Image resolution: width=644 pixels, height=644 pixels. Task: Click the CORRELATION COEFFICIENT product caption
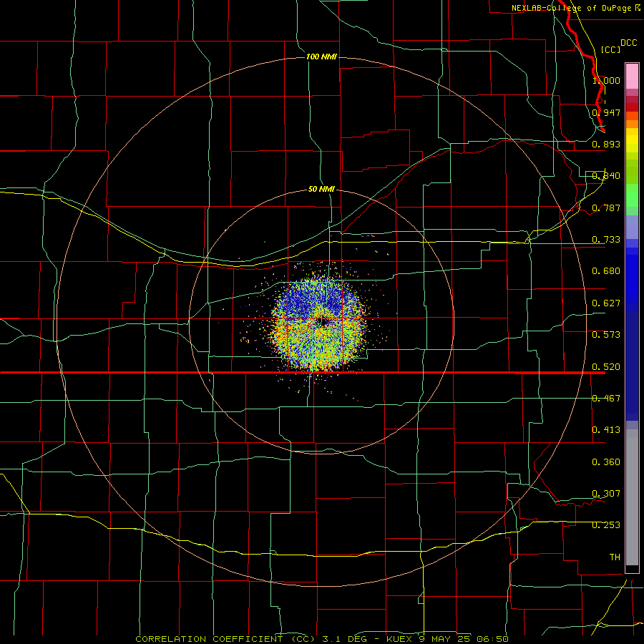tap(322, 639)
